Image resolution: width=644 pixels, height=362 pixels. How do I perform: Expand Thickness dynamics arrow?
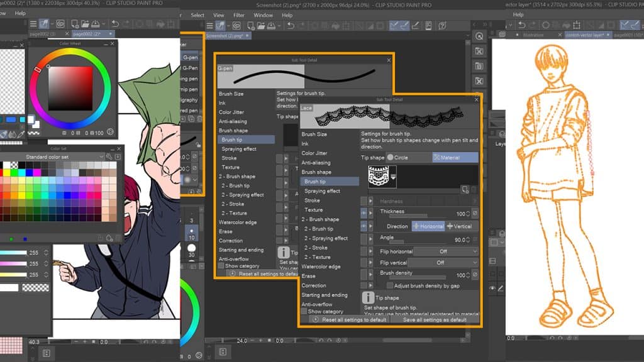[371, 214]
